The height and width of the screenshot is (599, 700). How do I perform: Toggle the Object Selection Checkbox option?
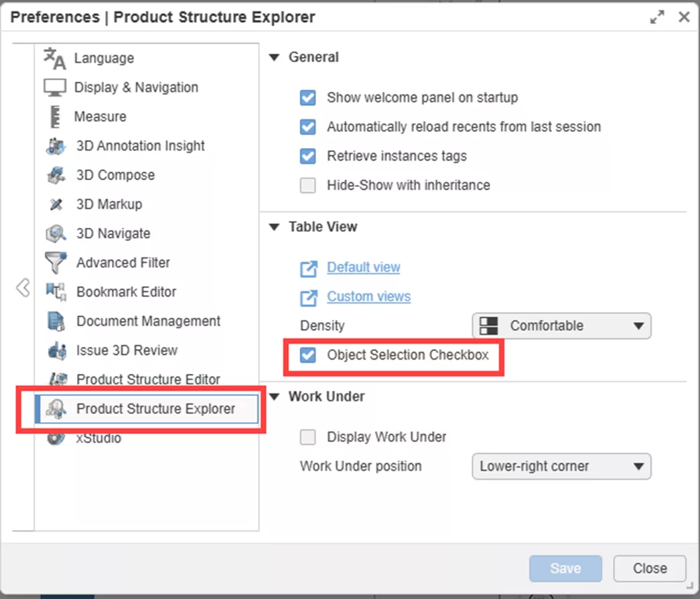click(308, 355)
